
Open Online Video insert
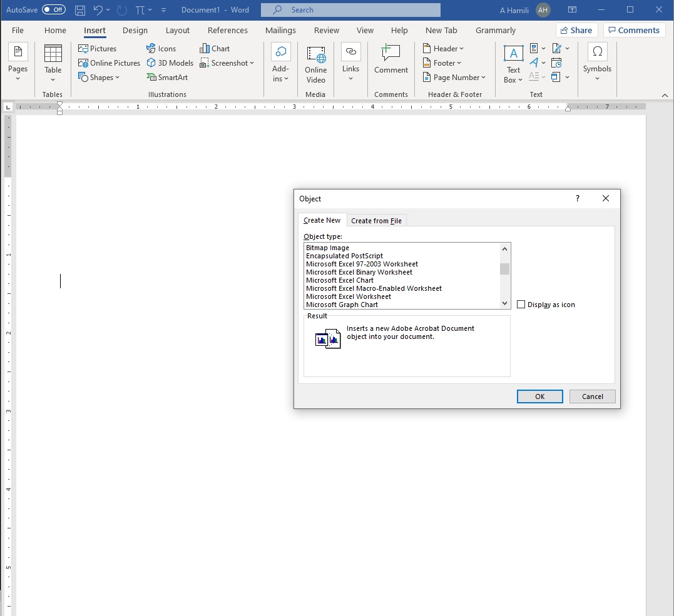(315, 64)
